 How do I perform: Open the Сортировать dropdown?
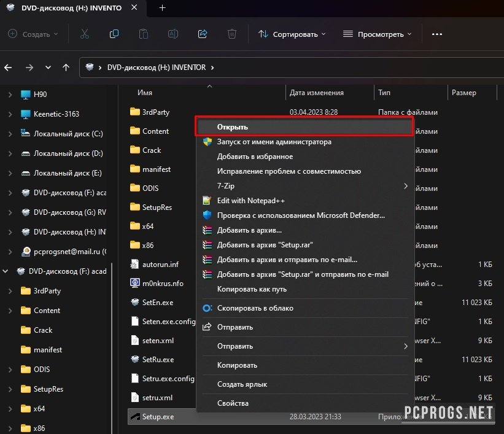pos(292,34)
